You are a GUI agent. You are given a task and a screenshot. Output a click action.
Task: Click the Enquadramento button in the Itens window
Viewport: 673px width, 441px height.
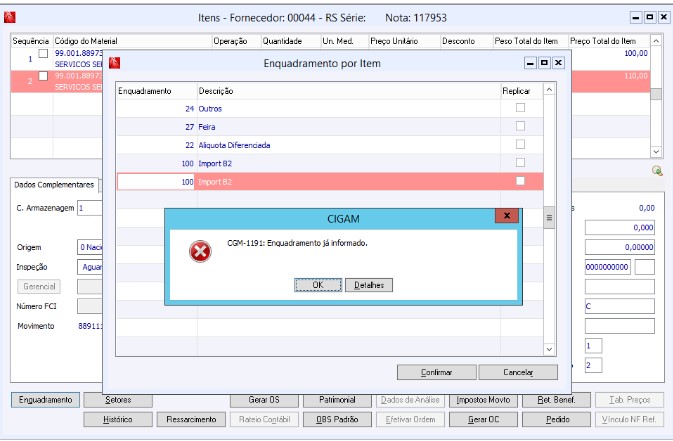45,400
